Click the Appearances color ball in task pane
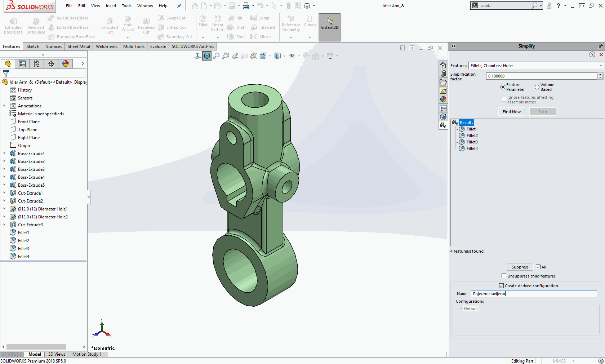 [x=443, y=99]
